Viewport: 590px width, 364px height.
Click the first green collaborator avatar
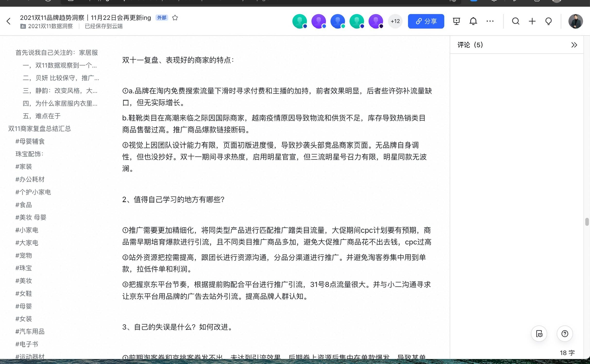click(299, 21)
